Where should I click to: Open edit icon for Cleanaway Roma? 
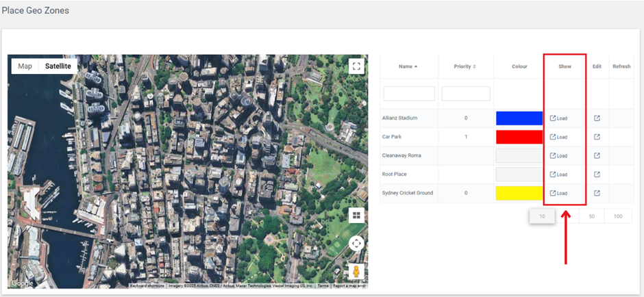pyautogui.click(x=597, y=156)
